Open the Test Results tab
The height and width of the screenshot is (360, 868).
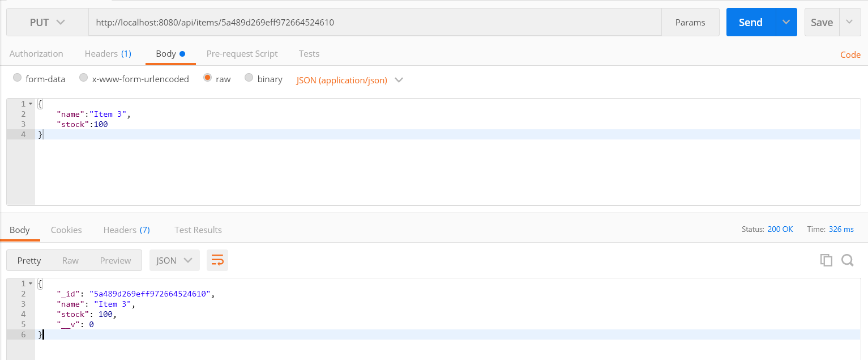tap(198, 230)
